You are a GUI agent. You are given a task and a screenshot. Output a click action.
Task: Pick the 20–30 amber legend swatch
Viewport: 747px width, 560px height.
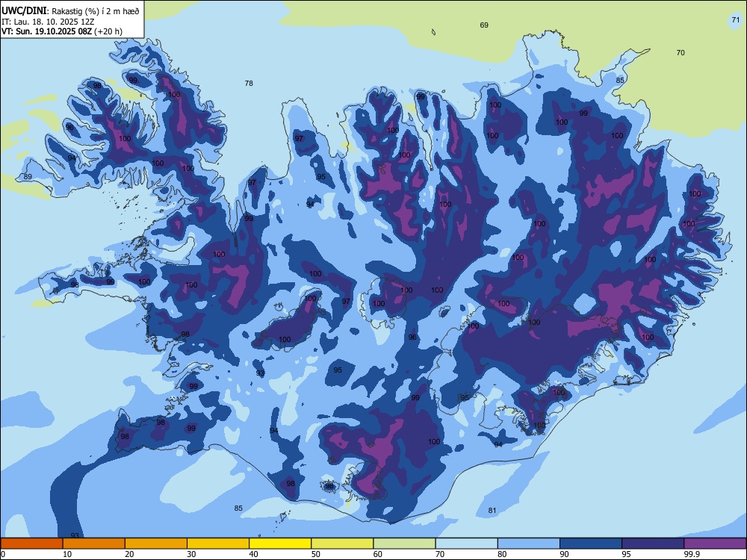[156, 544]
